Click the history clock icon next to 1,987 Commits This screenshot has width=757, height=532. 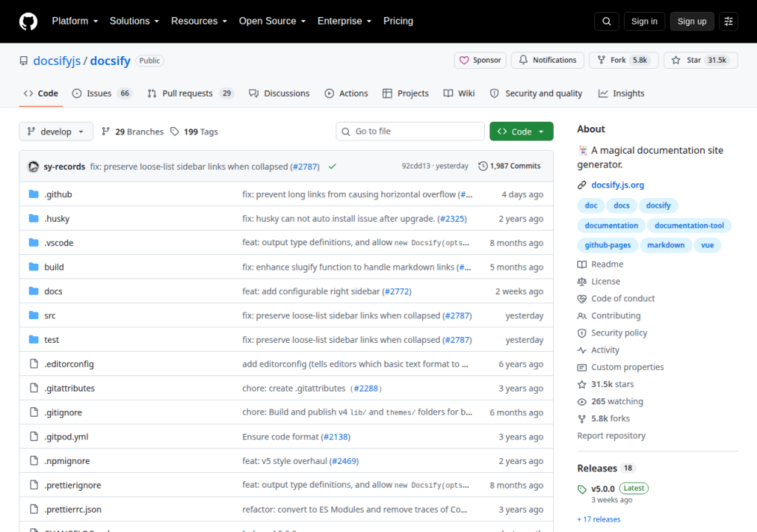[483, 166]
